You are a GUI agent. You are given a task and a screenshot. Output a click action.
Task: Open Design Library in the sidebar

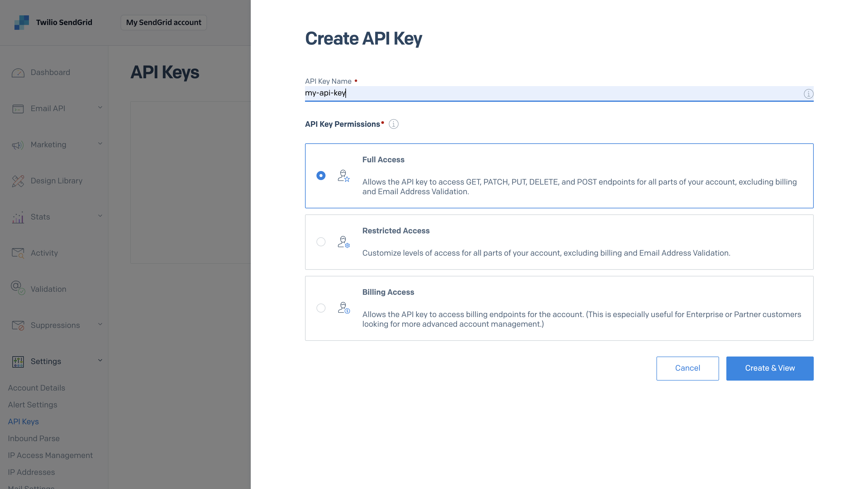point(57,181)
